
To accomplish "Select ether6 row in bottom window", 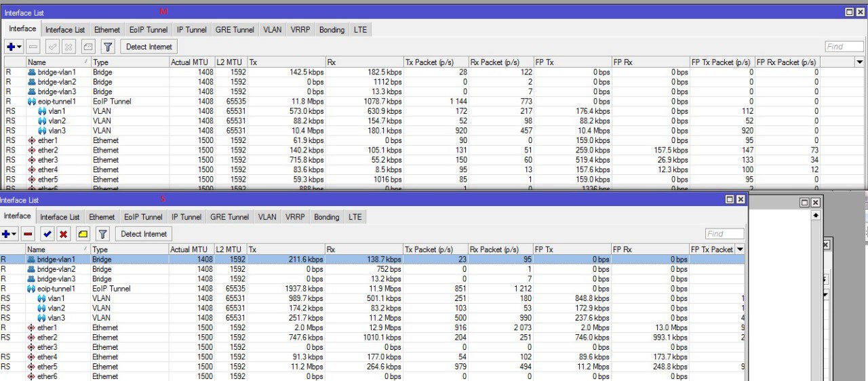I will click(x=372, y=376).
